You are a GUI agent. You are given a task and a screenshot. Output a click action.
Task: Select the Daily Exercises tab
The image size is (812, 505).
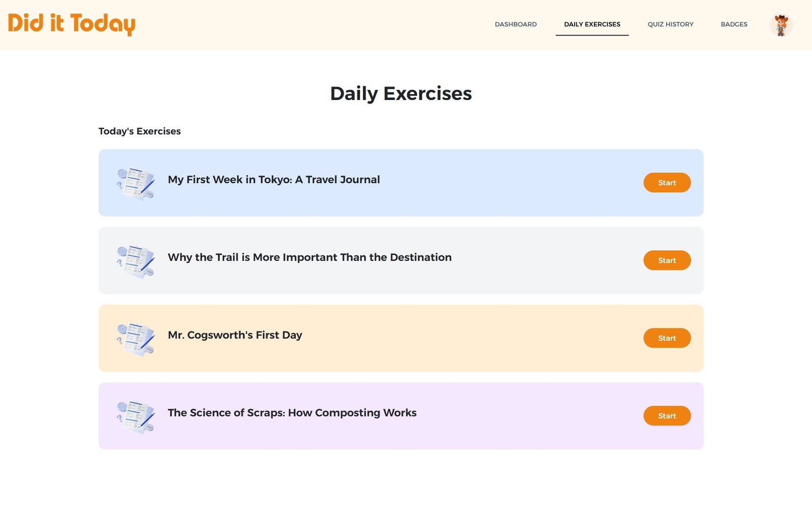pyautogui.click(x=592, y=24)
